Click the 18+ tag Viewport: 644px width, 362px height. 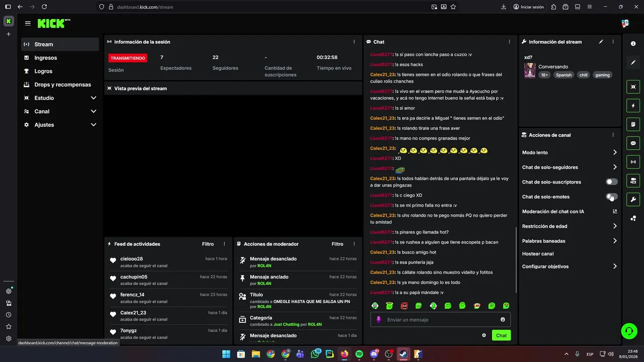coord(544,75)
